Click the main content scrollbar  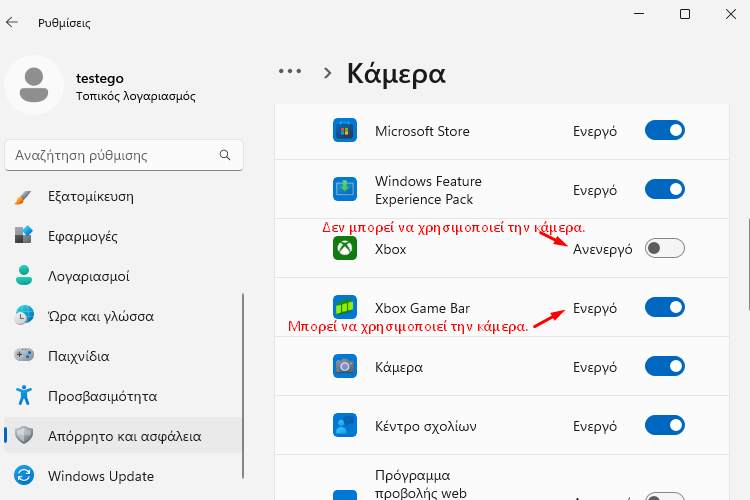(x=749, y=265)
